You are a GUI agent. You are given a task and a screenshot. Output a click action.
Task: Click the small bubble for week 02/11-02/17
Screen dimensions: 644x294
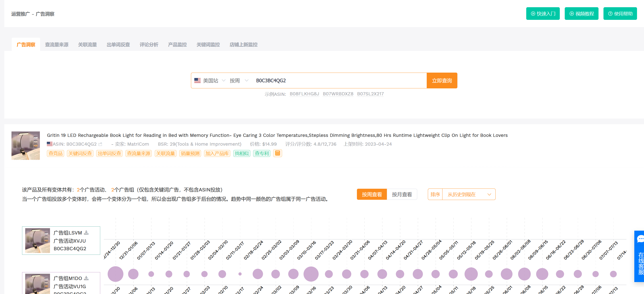[x=240, y=274]
